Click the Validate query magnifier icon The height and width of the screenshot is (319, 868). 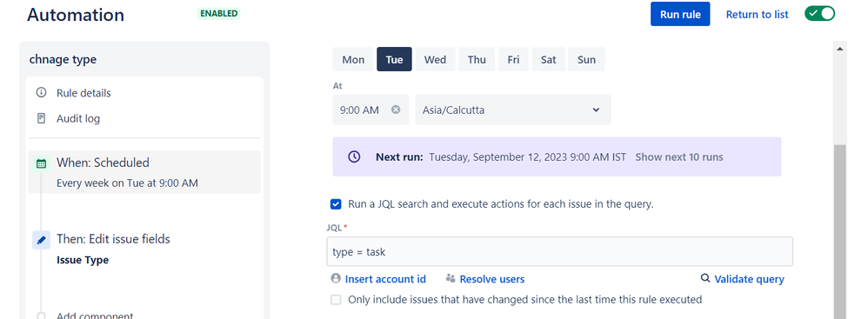coord(705,278)
